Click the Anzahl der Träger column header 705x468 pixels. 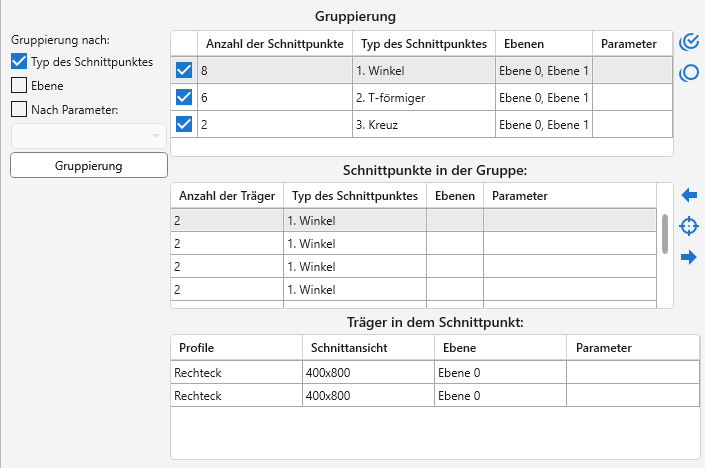(226, 196)
